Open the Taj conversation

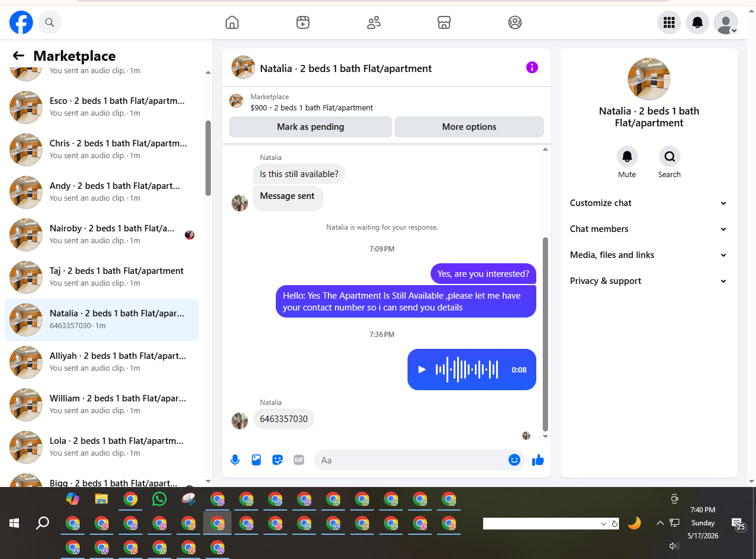102,277
